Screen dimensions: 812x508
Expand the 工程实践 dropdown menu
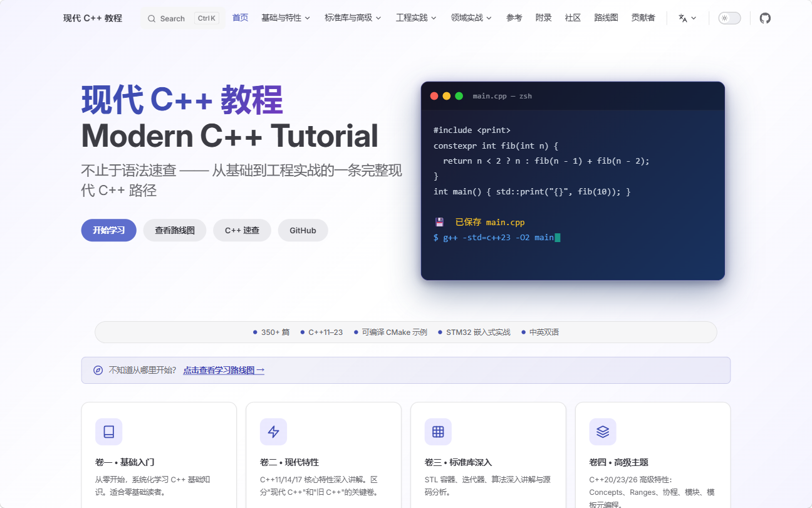[x=416, y=18]
